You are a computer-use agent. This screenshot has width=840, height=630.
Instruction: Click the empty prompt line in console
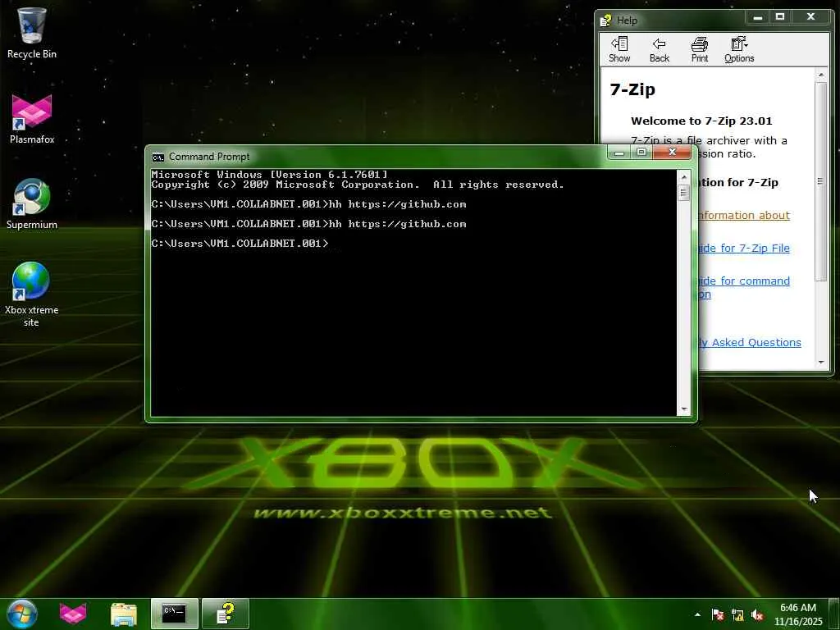point(240,244)
